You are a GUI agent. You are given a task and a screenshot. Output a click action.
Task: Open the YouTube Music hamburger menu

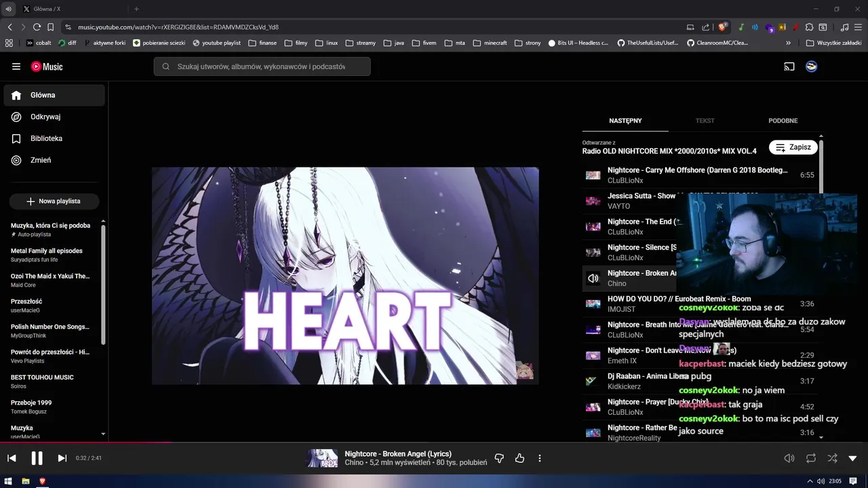tap(16, 66)
